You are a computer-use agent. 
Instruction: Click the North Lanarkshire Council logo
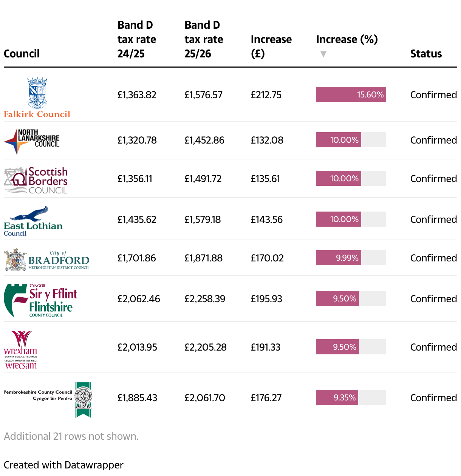coord(32,141)
